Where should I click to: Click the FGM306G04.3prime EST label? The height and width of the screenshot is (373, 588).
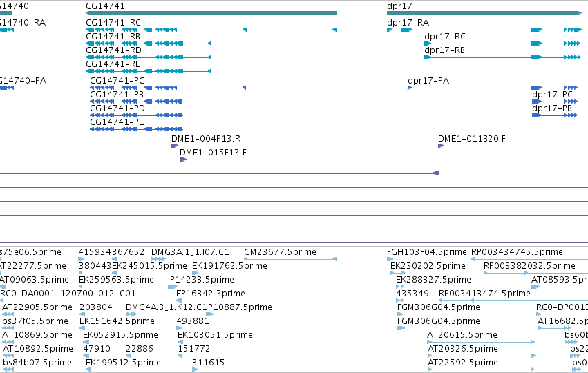pos(439,321)
